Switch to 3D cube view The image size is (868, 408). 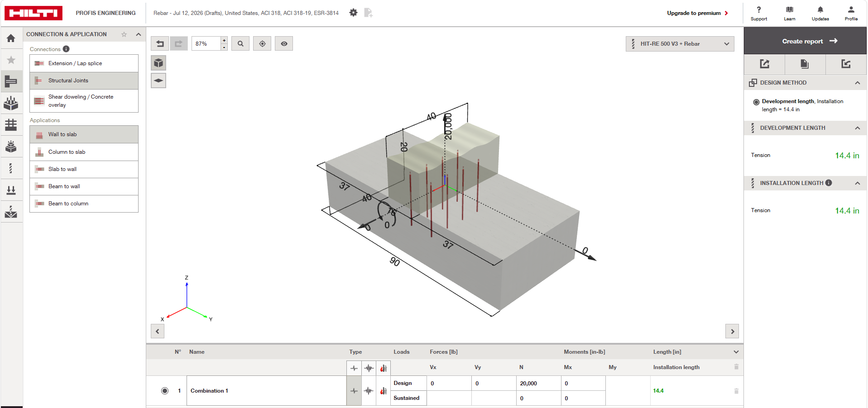click(x=158, y=63)
